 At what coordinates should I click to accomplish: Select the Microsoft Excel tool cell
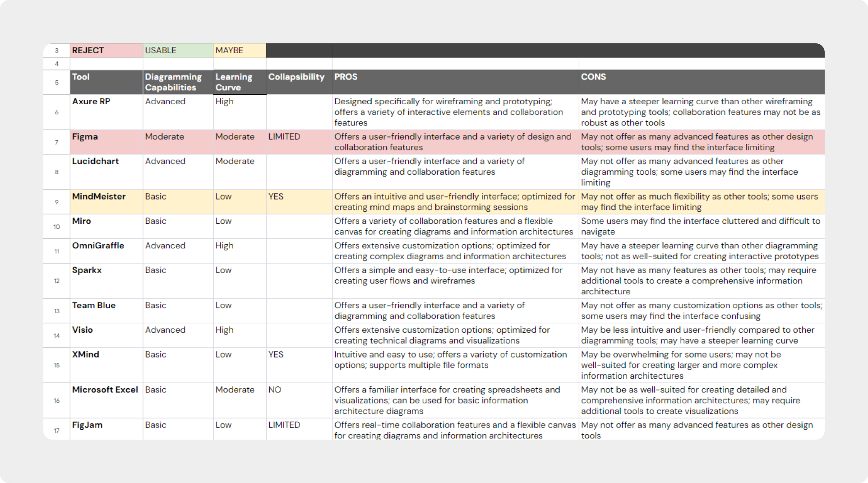pyautogui.click(x=106, y=400)
